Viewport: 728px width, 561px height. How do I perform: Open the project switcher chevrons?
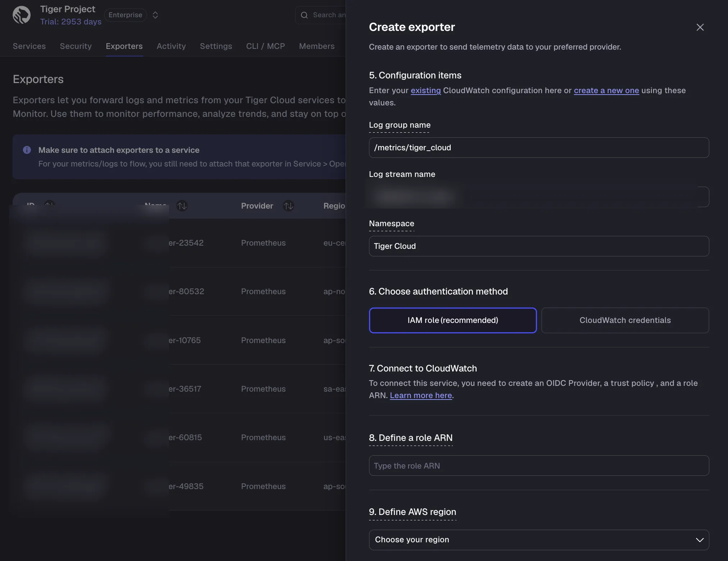(155, 15)
